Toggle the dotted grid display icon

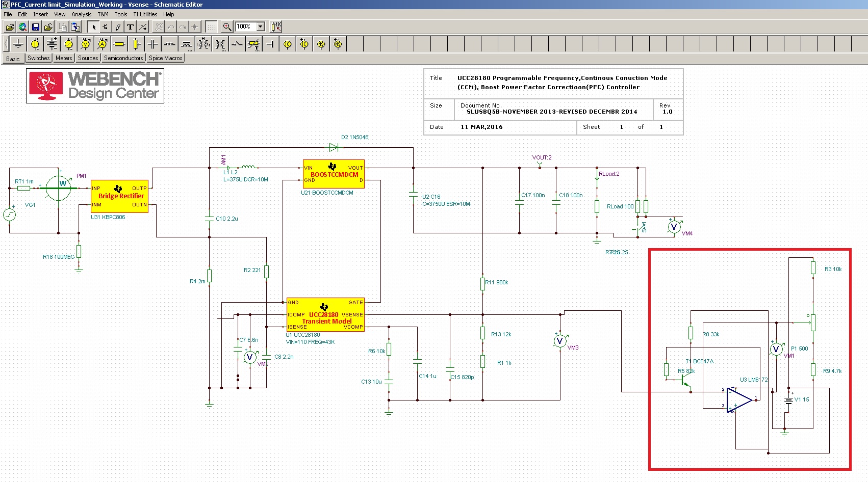[x=212, y=27]
